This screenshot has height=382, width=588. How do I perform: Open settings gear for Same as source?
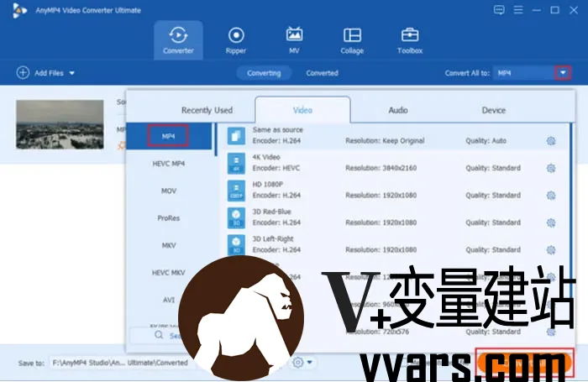point(551,141)
